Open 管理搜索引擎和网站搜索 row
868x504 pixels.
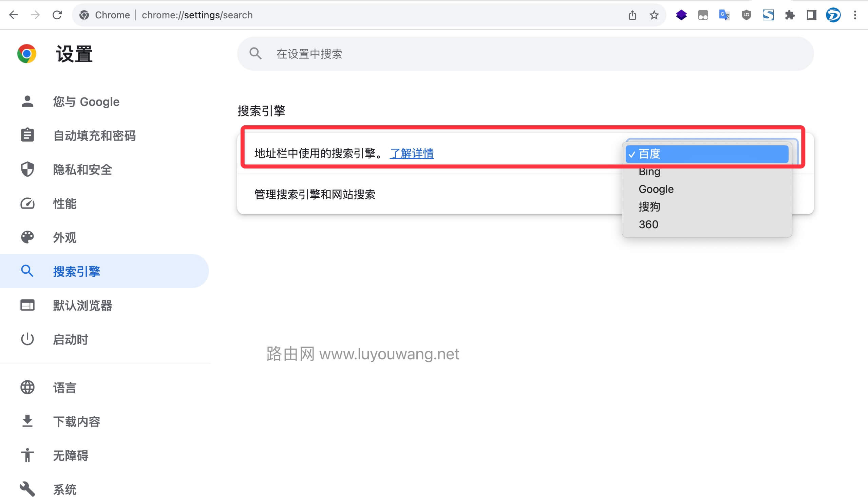tap(315, 194)
